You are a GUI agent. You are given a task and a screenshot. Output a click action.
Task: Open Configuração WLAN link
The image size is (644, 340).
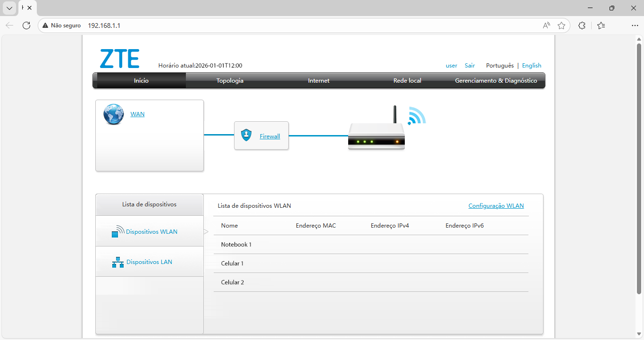(x=496, y=205)
